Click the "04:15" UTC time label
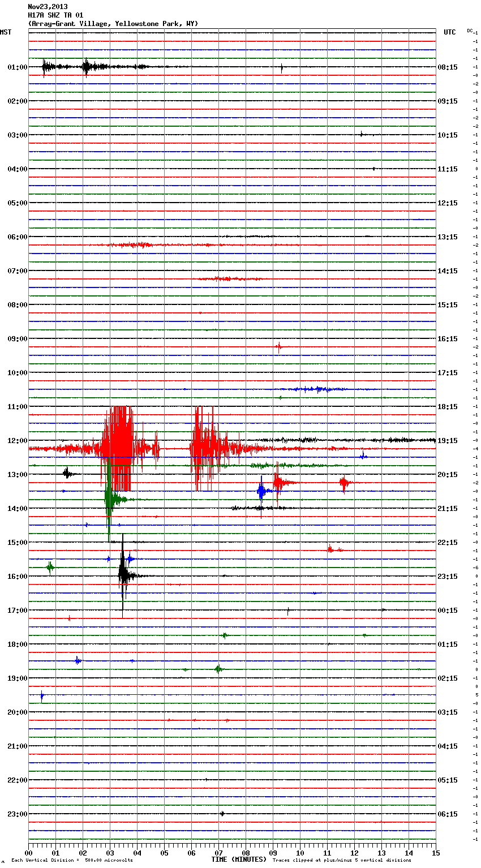 448,746
